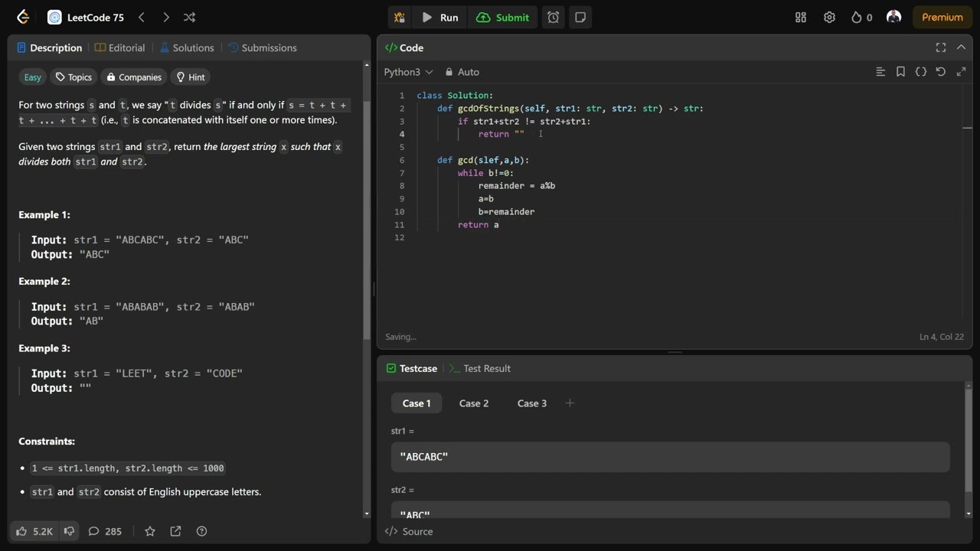Click the Premium button
The width and height of the screenshot is (980, 551).
pos(942,17)
